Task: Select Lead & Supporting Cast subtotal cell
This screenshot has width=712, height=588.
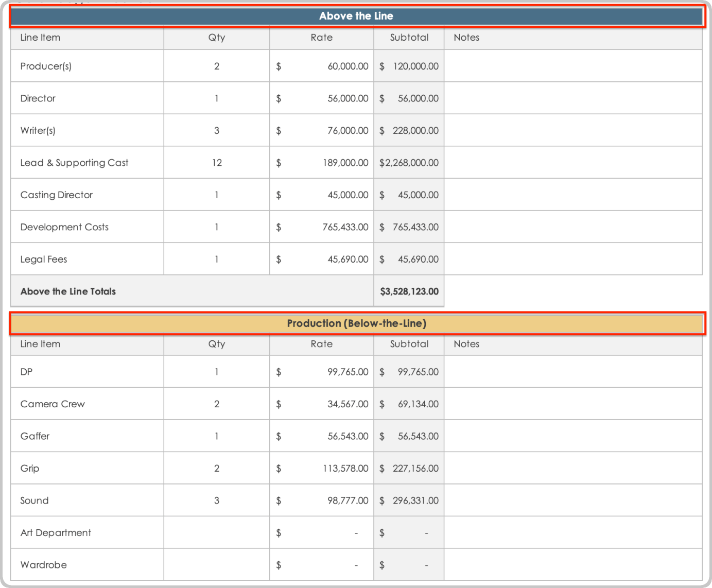Action: click(409, 163)
